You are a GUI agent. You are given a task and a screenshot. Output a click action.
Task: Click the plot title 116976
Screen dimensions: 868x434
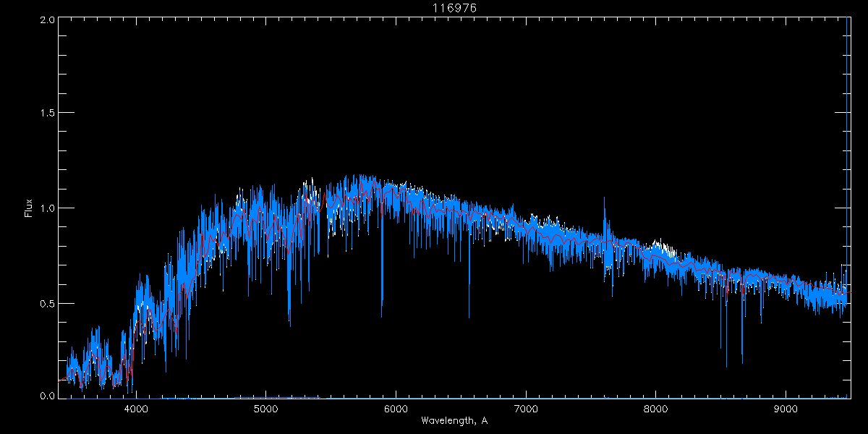(454, 7)
